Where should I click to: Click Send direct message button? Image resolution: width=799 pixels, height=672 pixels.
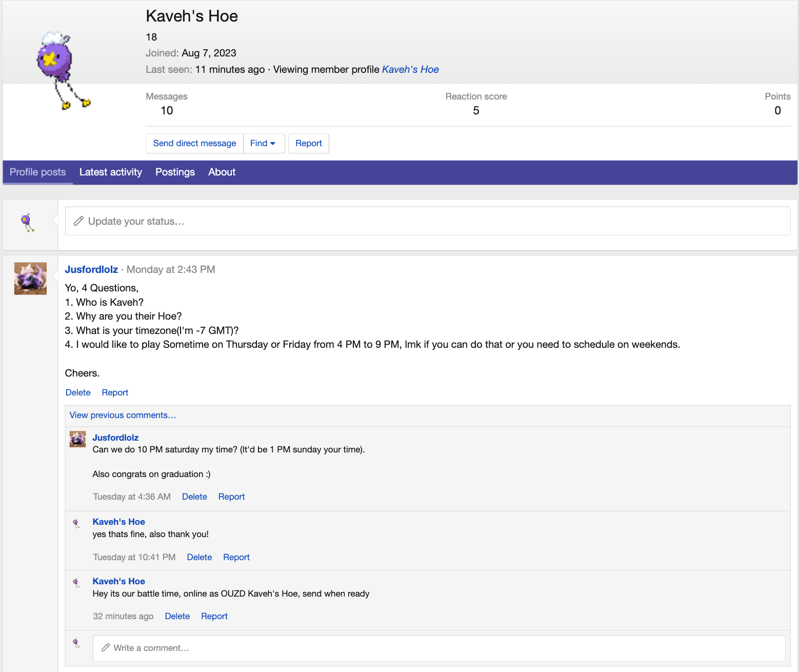194,144
